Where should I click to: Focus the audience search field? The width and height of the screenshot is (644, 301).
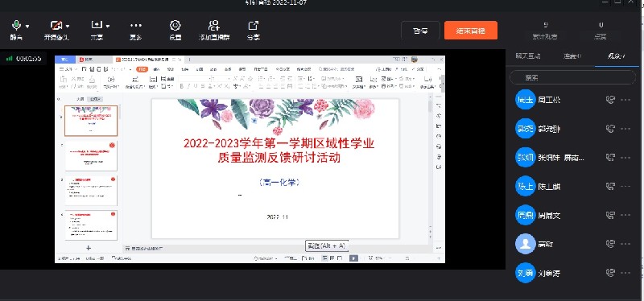(x=572, y=77)
